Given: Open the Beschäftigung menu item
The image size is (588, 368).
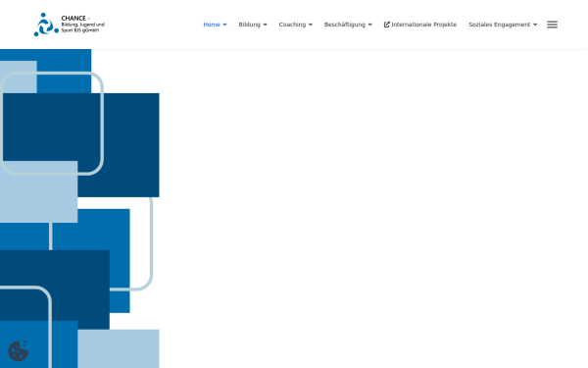Looking at the screenshot, I should pyautogui.click(x=348, y=25).
